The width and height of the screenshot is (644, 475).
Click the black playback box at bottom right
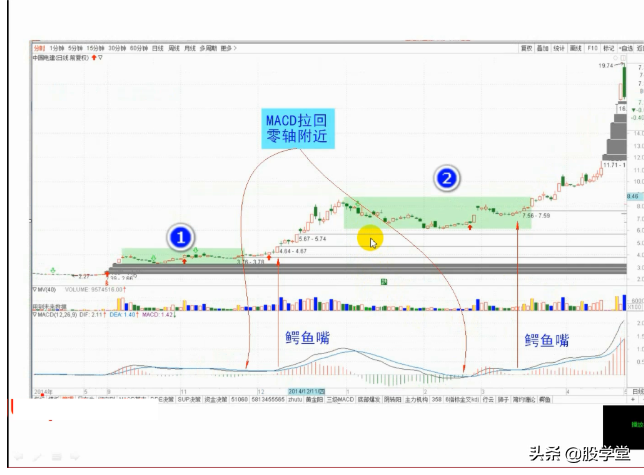(623, 427)
